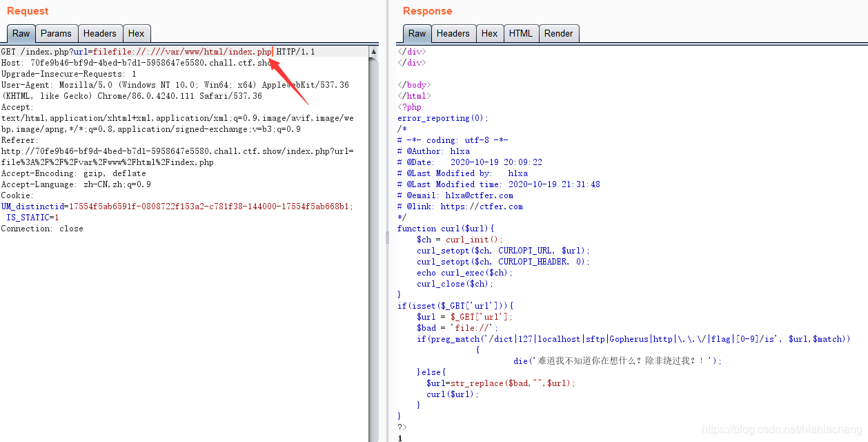This screenshot has height=442, width=868.
Task: Click the Upgrade-Insecure-Requests header line
Action: click(69, 74)
